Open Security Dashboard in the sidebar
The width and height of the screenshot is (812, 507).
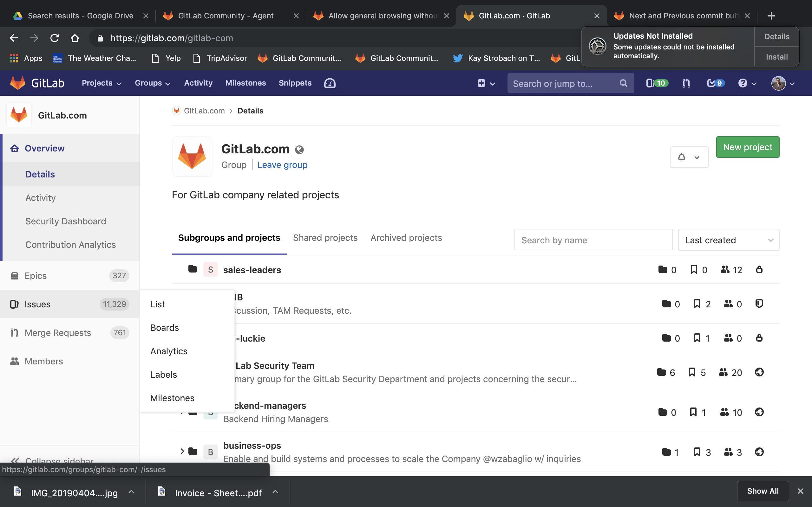coord(65,221)
